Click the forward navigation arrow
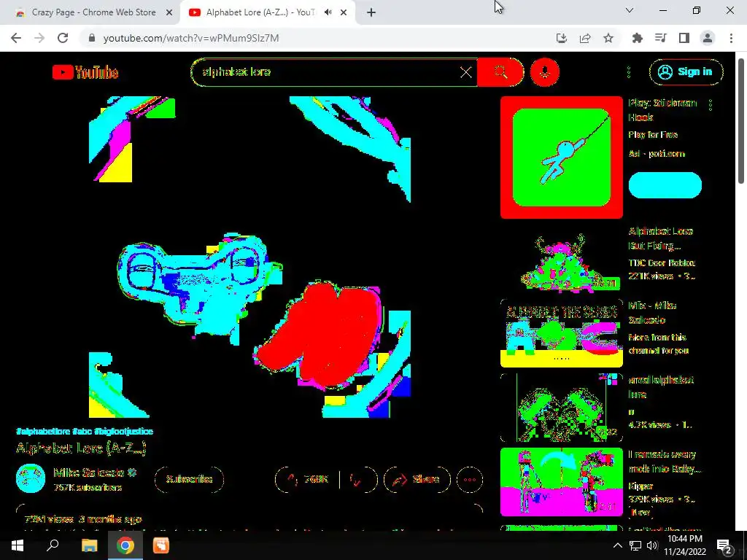This screenshot has width=747, height=560. [x=39, y=38]
